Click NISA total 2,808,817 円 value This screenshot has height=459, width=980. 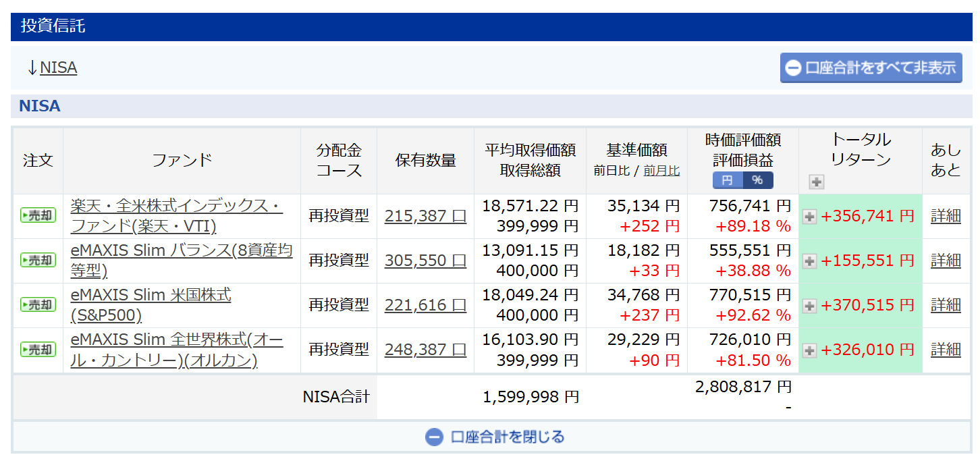pyautogui.click(x=743, y=387)
